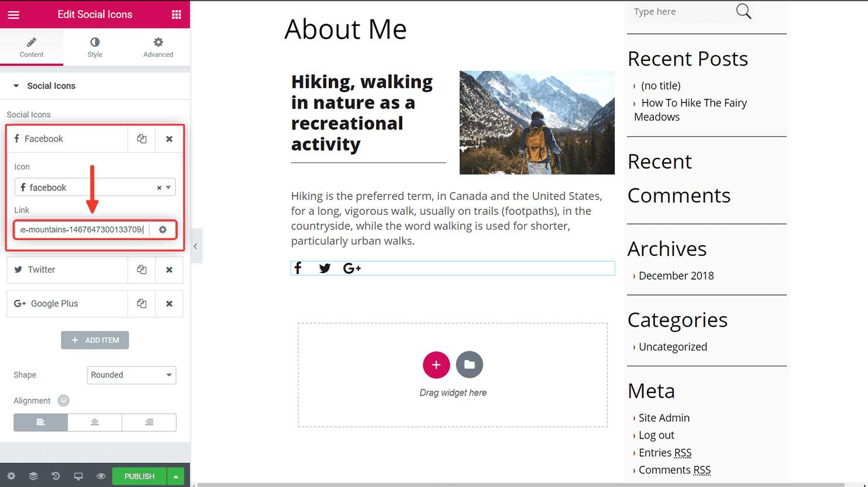Clear the selected facebook icon
The width and height of the screenshot is (868, 487).
coord(159,188)
